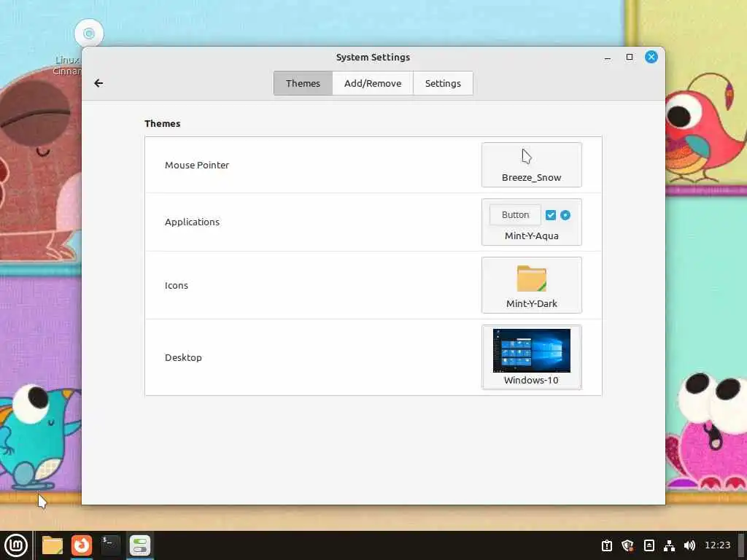Choose mouse pointer theme Breeze_Snow
The width and height of the screenshot is (747, 560).
tap(532, 165)
